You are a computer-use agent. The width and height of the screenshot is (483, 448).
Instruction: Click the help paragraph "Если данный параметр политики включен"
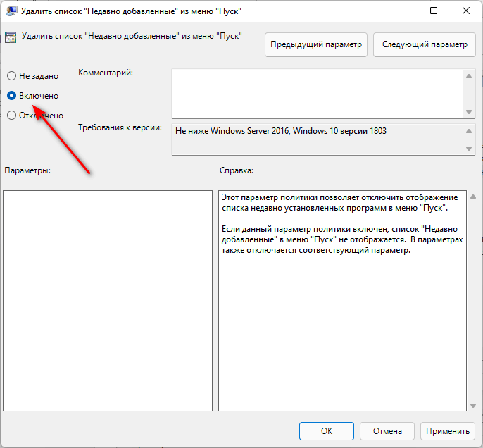coord(342,239)
